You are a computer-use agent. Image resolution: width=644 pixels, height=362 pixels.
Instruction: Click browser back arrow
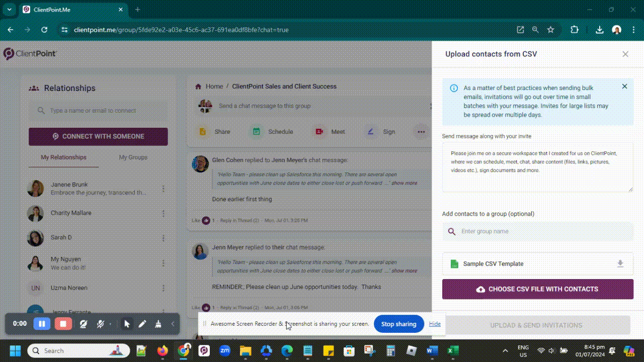11,30
